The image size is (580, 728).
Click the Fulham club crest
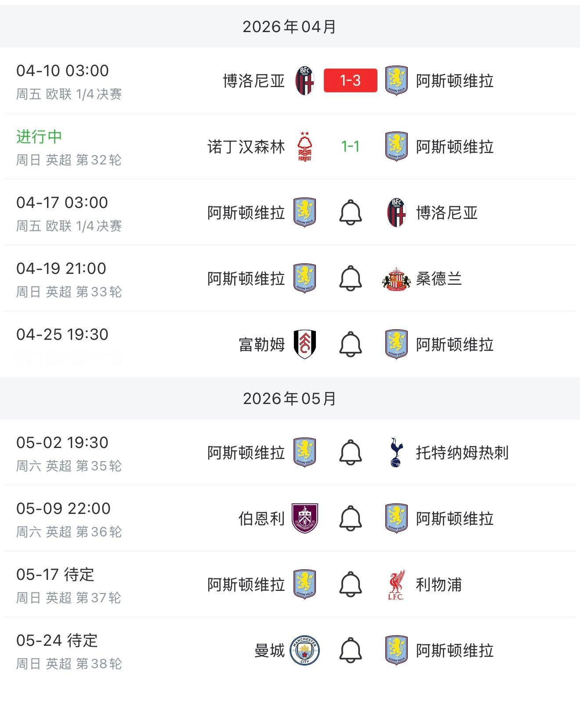(x=304, y=344)
